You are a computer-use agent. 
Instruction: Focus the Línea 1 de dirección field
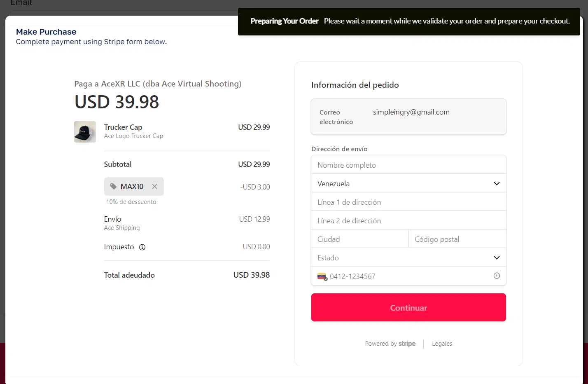(408, 202)
